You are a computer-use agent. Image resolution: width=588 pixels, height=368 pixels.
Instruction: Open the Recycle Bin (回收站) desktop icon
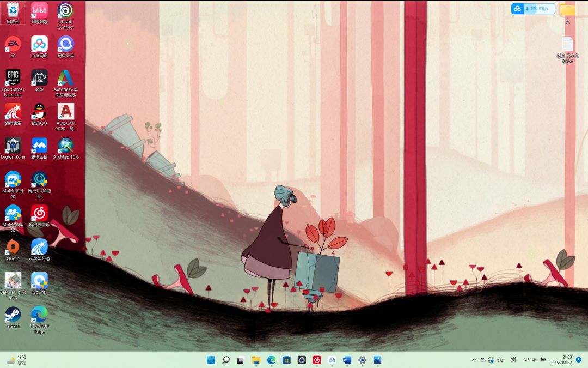(x=13, y=13)
